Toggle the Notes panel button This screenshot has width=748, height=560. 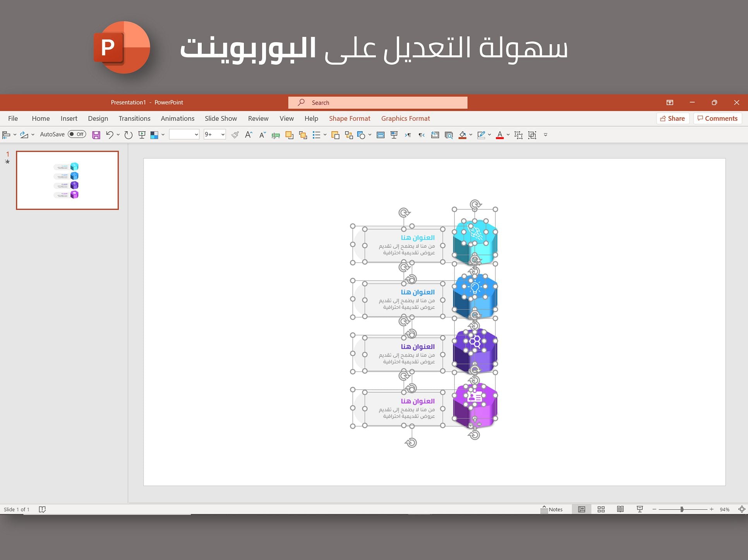(552, 509)
